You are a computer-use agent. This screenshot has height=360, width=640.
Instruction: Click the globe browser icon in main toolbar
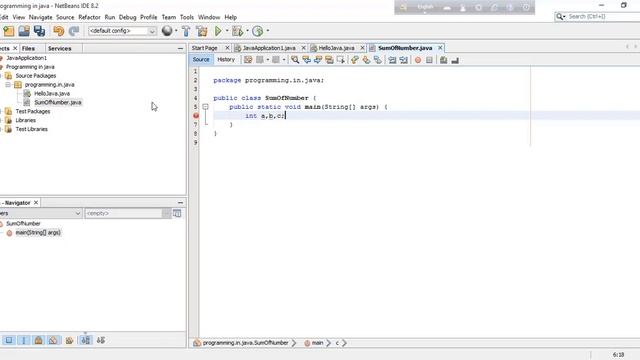point(167,31)
